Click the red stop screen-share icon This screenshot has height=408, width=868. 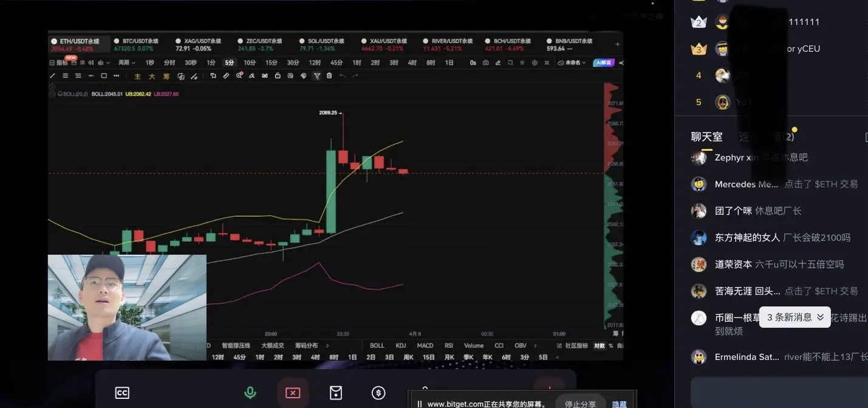293,393
